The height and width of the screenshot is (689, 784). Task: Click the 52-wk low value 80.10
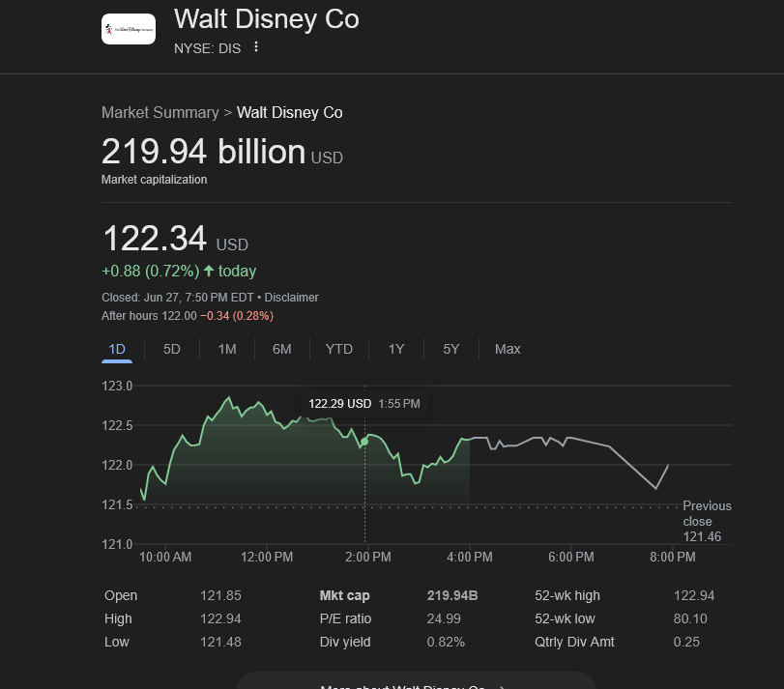click(690, 618)
